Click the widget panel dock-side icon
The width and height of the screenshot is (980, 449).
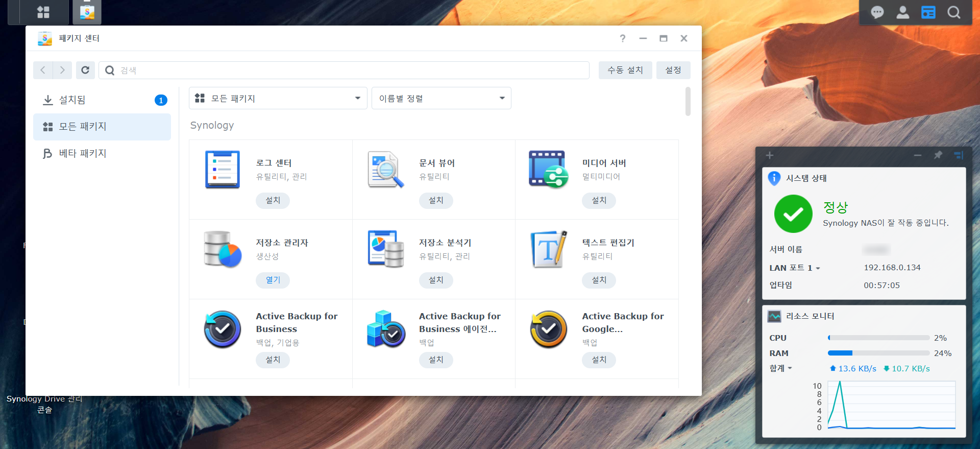959,155
